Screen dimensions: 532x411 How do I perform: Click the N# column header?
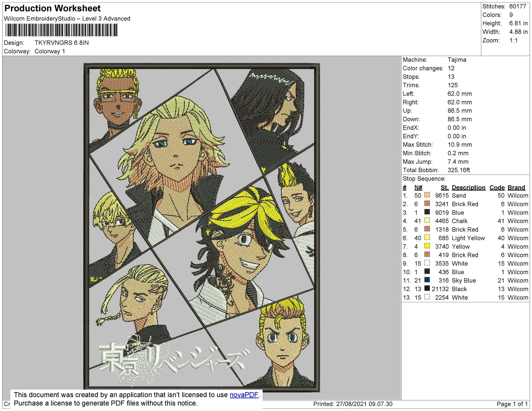tap(418, 187)
